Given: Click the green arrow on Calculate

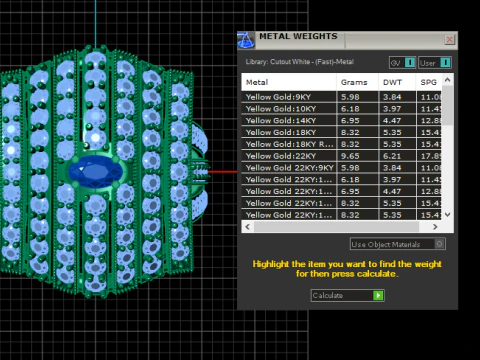Looking at the screenshot, I should click(x=378, y=295).
